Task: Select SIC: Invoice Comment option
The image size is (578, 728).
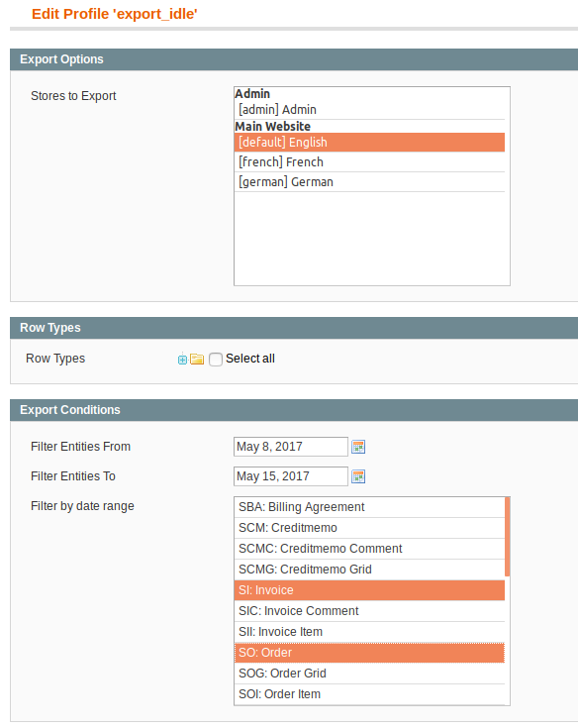Action: coord(369,611)
